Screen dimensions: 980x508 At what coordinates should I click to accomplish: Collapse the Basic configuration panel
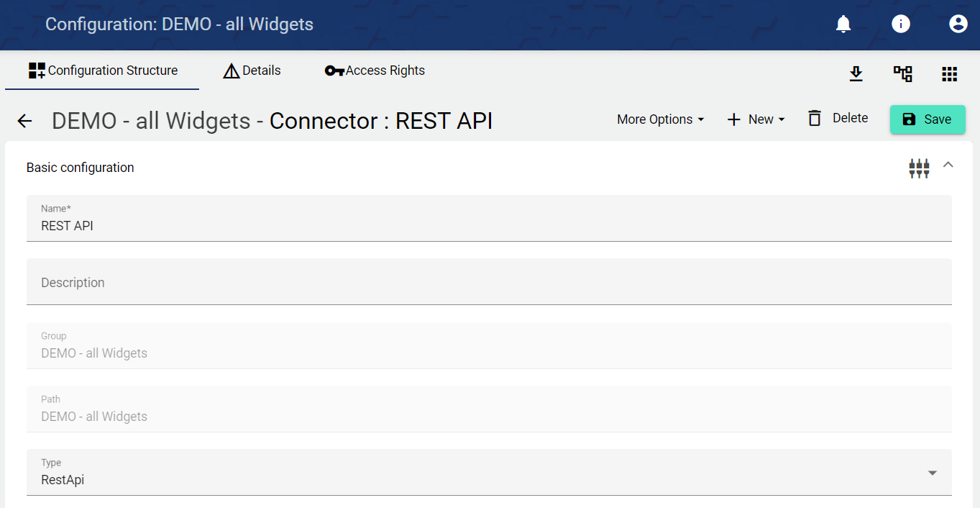tap(948, 165)
